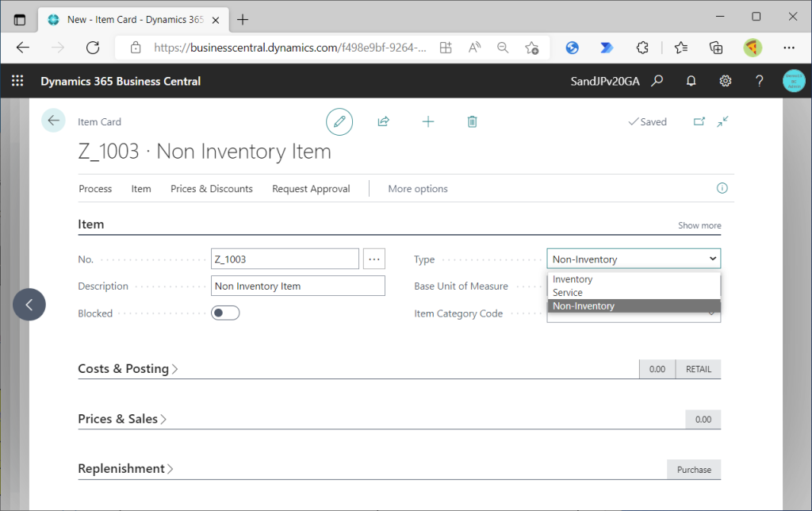
Task: Expand the Costs & Posting section
Action: tap(128, 368)
